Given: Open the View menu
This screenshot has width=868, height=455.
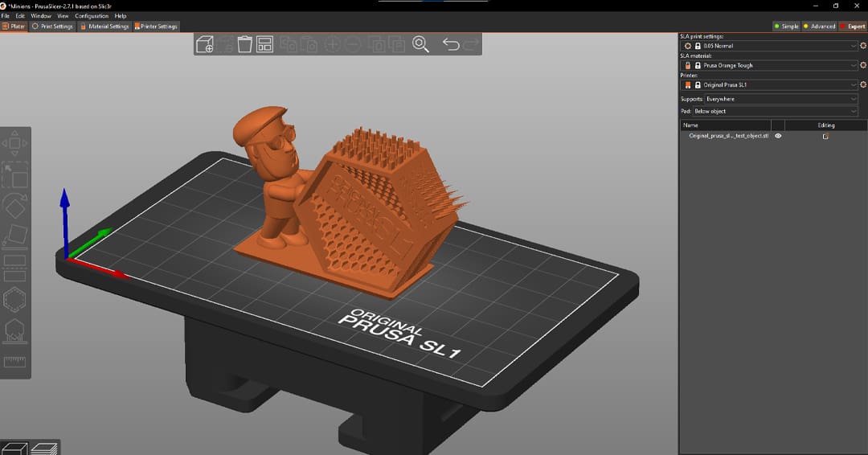Looking at the screenshot, I should click(x=63, y=16).
